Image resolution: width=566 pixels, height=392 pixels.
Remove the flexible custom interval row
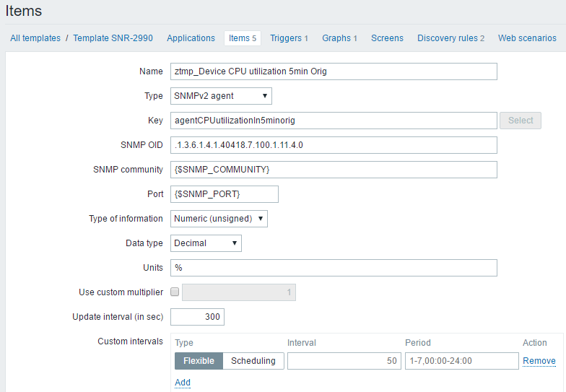click(539, 361)
